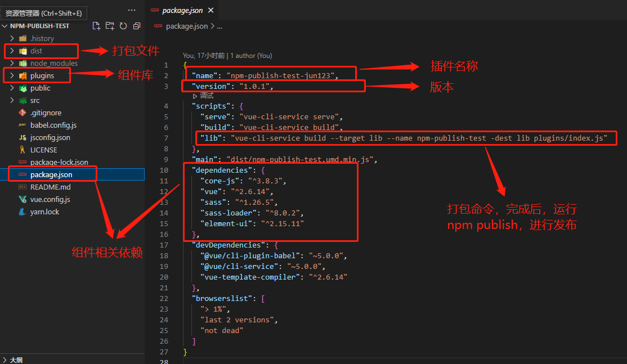Click the public folder icon
627x364 pixels.
(x=23, y=88)
